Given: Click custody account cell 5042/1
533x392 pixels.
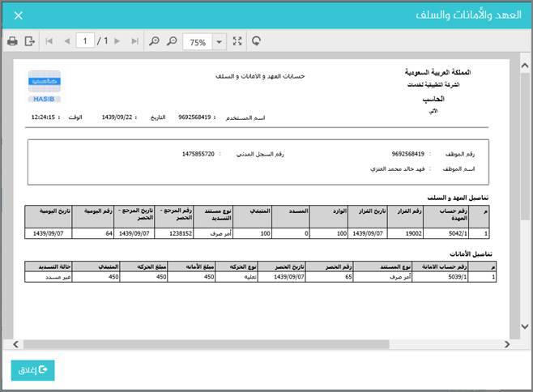Looking at the screenshot, I should 446,233.
